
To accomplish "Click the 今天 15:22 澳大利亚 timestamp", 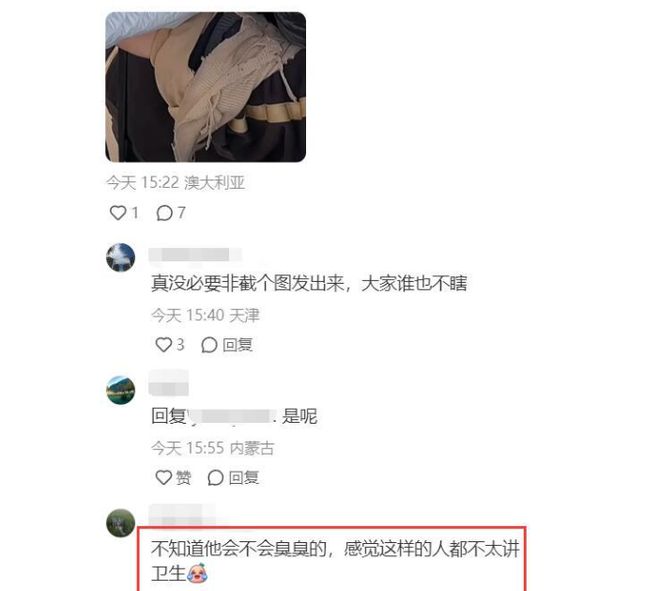I will coord(175,183).
